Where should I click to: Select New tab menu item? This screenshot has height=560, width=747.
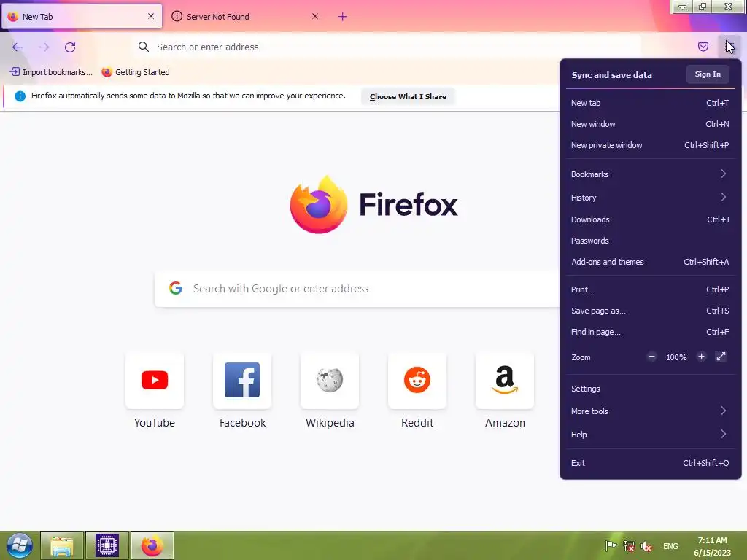point(650,103)
